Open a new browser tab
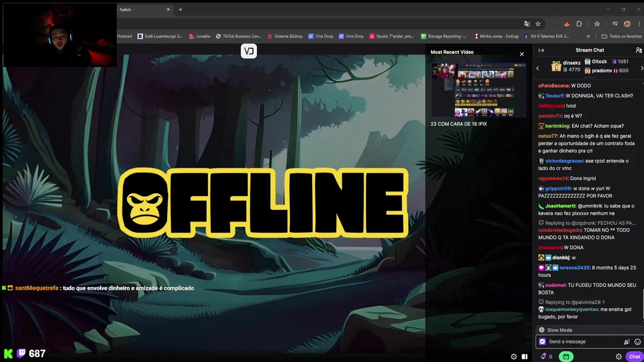The width and height of the screenshot is (644, 362). coord(180,10)
